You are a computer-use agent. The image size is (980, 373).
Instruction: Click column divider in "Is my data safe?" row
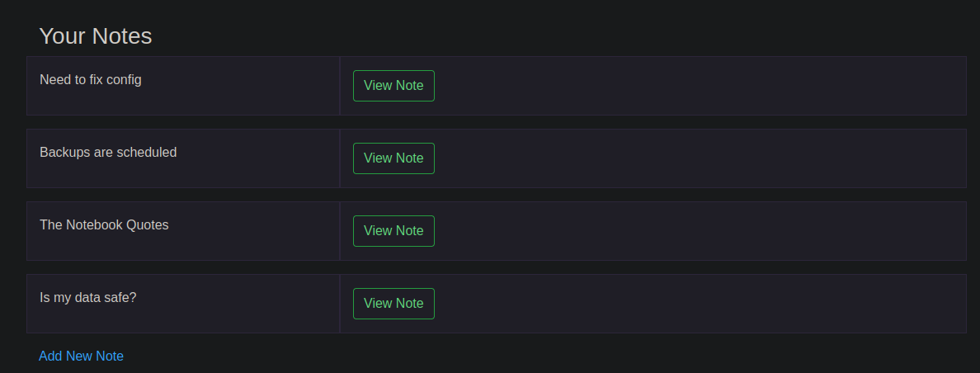tap(340, 304)
